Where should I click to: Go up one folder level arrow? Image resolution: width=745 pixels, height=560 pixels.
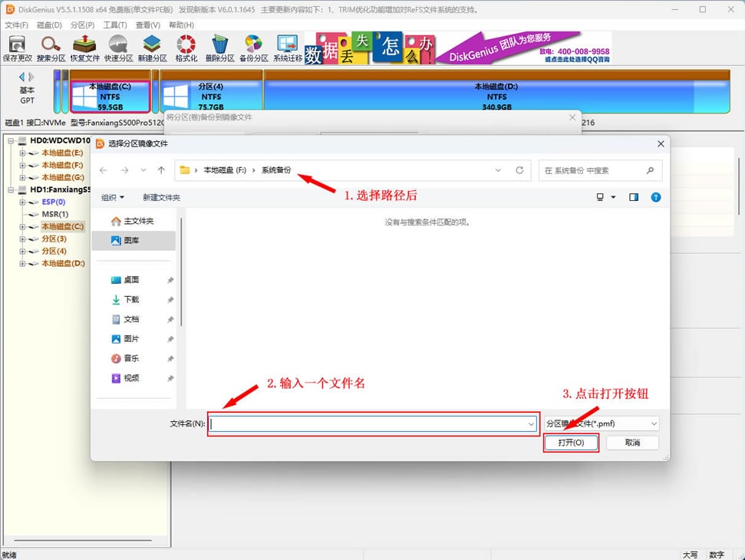pos(161,170)
